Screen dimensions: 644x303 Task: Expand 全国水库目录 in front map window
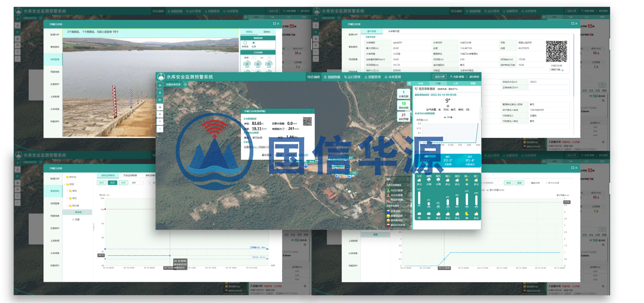point(185,85)
